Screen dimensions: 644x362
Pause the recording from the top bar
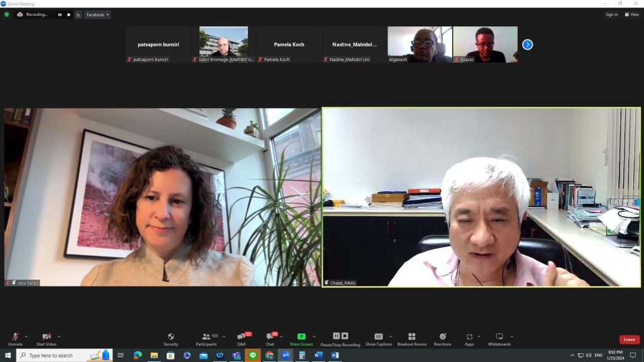pyautogui.click(x=60, y=14)
